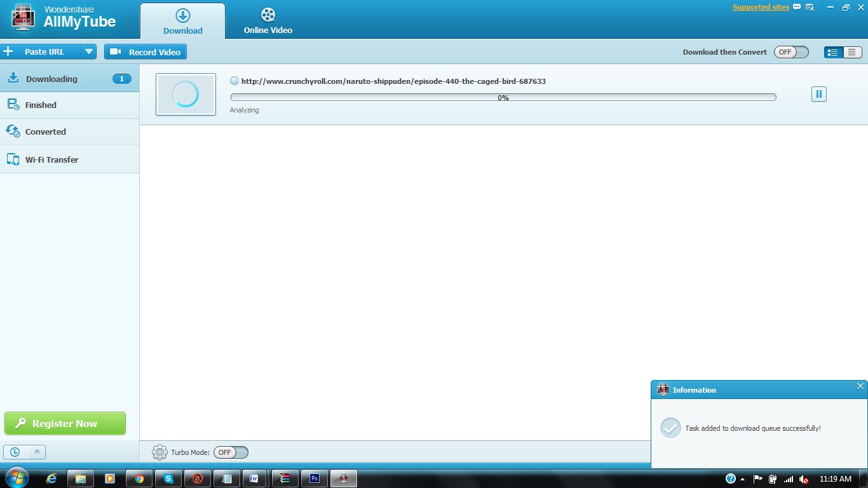Click the Record Video button
Screen dimensions: 868x488
(146, 52)
